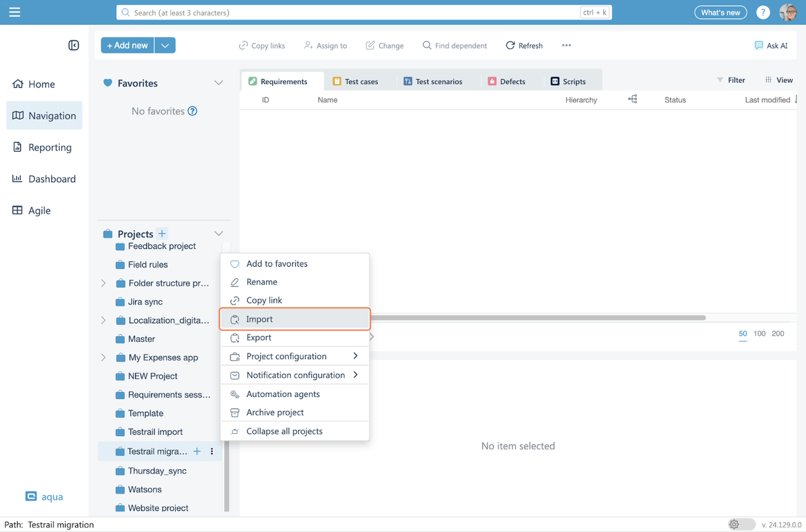Expand the Project configuration submenu
The image size is (806, 532).
pos(355,356)
